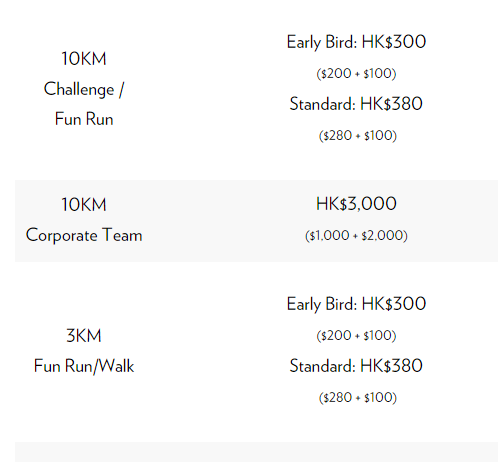Image resolution: width=498 pixels, height=462 pixels.
Task: Select ($280 + $100) breakdown in 3KM row
Action: coord(358,397)
